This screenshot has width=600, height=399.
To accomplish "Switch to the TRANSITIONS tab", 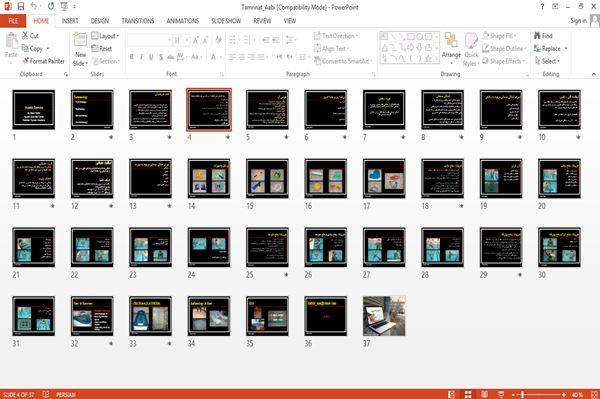I will pyautogui.click(x=138, y=21).
